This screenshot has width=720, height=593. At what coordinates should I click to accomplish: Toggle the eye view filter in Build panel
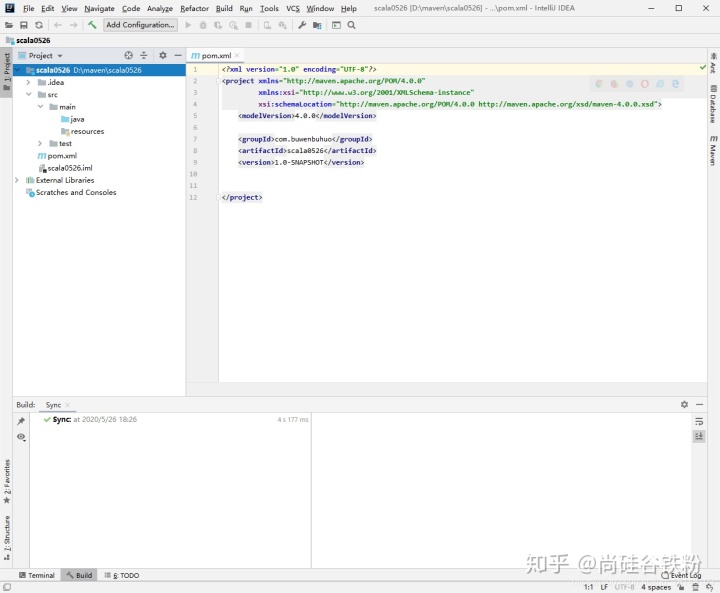pos(21,437)
